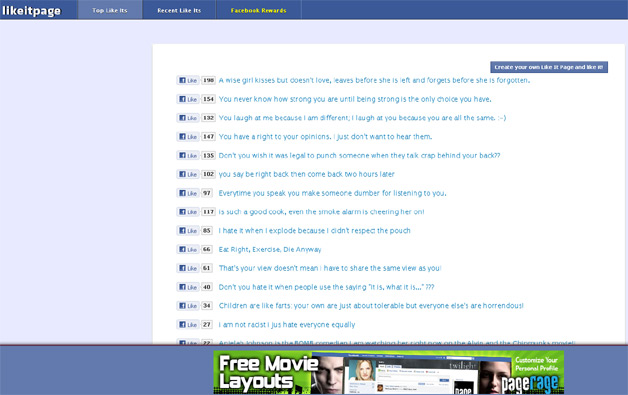
Task: Click the 85 like count box
Action: 207,230
